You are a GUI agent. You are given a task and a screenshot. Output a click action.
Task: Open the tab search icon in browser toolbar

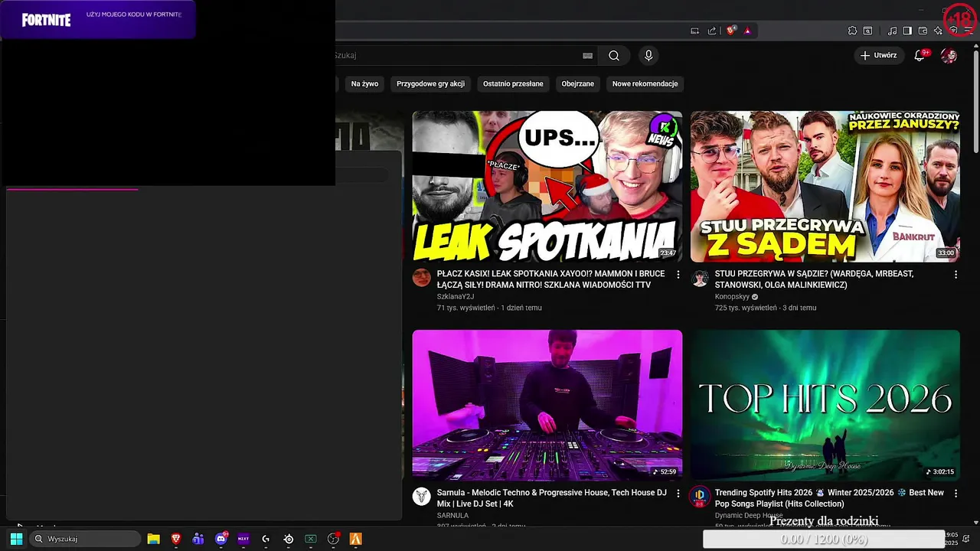tap(867, 31)
